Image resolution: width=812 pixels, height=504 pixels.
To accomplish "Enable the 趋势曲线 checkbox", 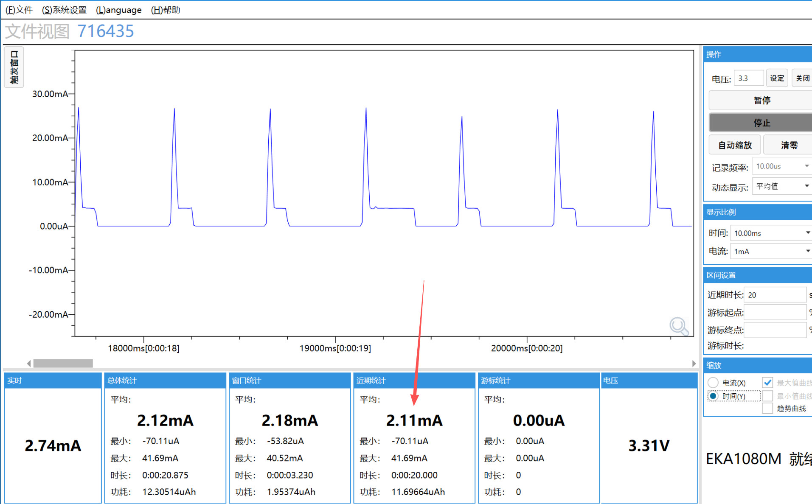I will [767, 408].
